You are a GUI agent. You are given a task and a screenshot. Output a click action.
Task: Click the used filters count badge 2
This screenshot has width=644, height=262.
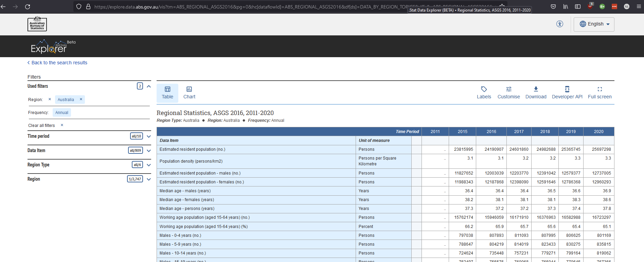140,86
